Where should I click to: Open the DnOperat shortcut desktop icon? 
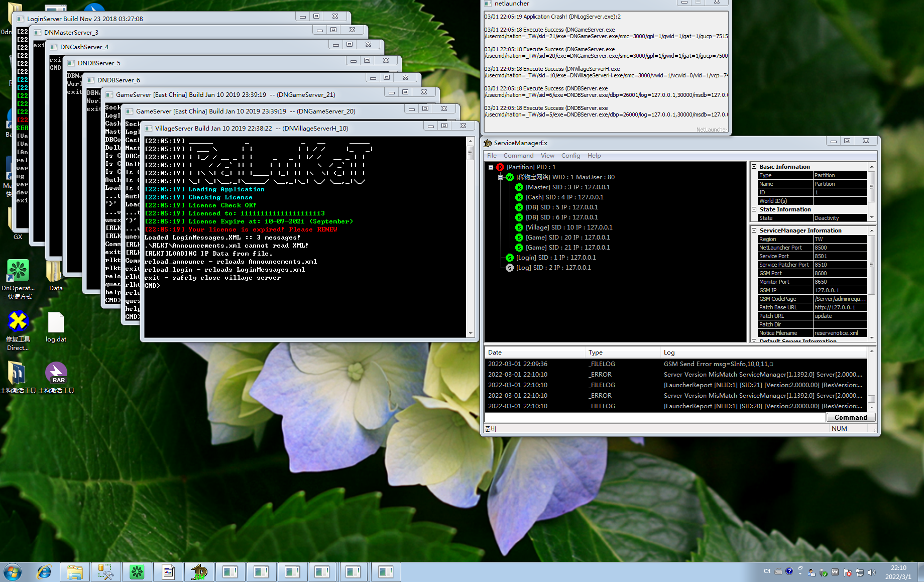tap(18, 271)
